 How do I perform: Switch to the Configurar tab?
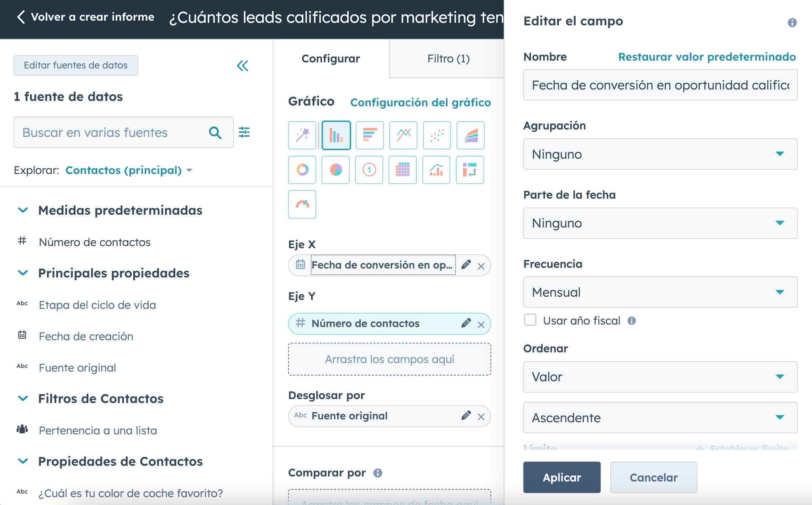pyautogui.click(x=331, y=58)
